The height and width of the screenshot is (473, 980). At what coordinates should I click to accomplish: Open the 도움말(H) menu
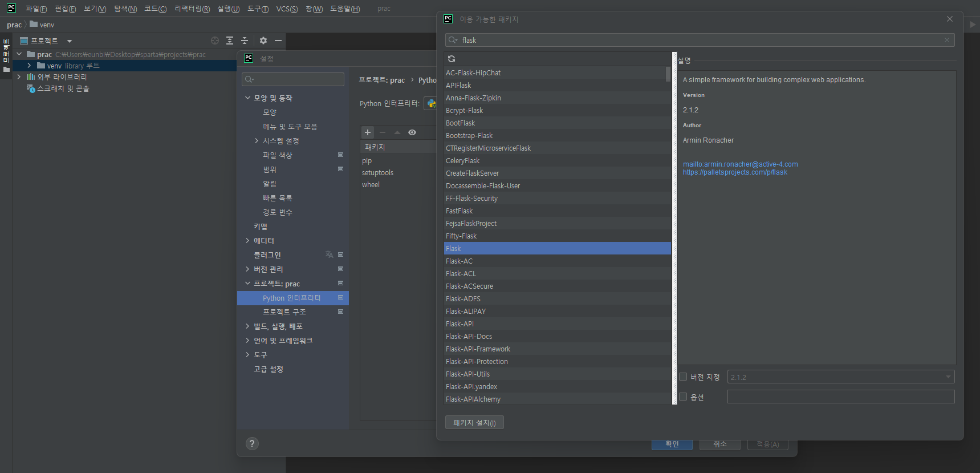(x=345, y=9)
